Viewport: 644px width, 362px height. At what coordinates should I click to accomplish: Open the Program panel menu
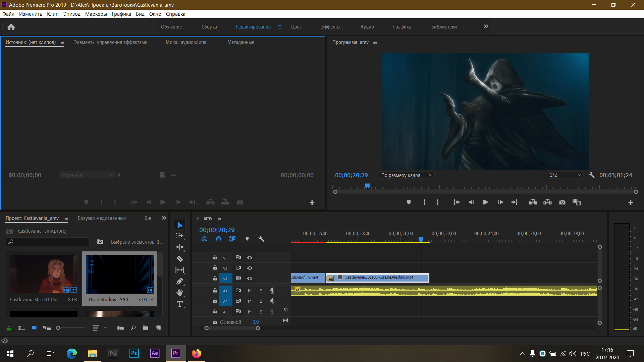[x=375, y=43]
